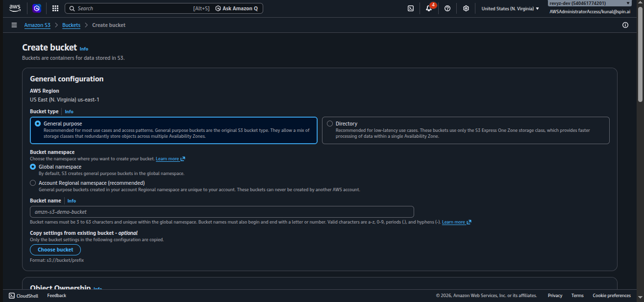Focus the Bucket name input field
This screenshot has width=644, height=302.
tap(222, 212)
